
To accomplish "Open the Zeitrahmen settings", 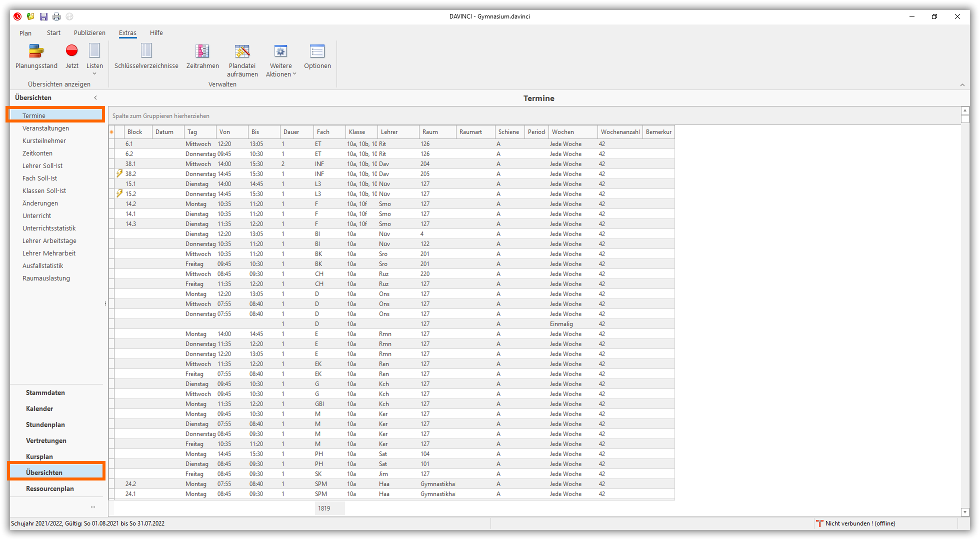I will click(202, 56).
